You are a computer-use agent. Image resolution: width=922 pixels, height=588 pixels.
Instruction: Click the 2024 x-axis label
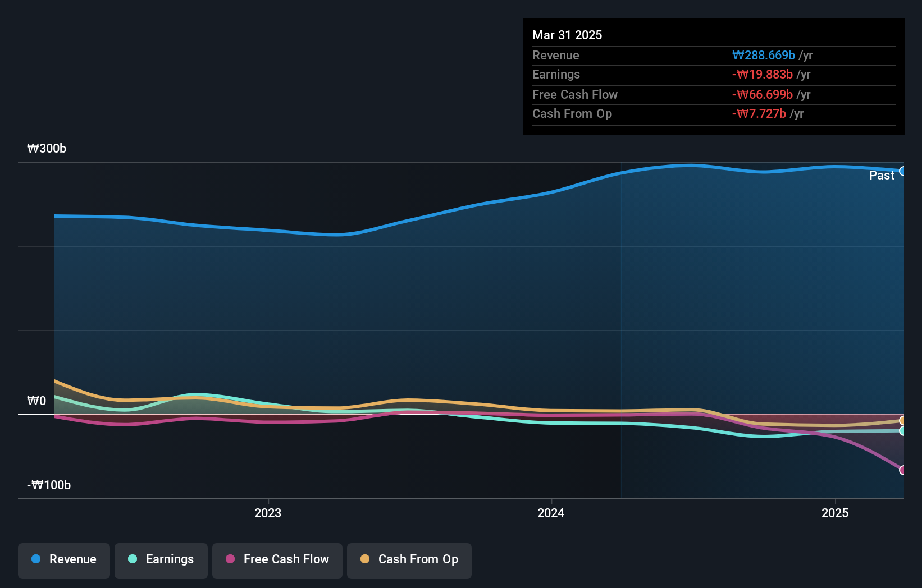(551, 513)
